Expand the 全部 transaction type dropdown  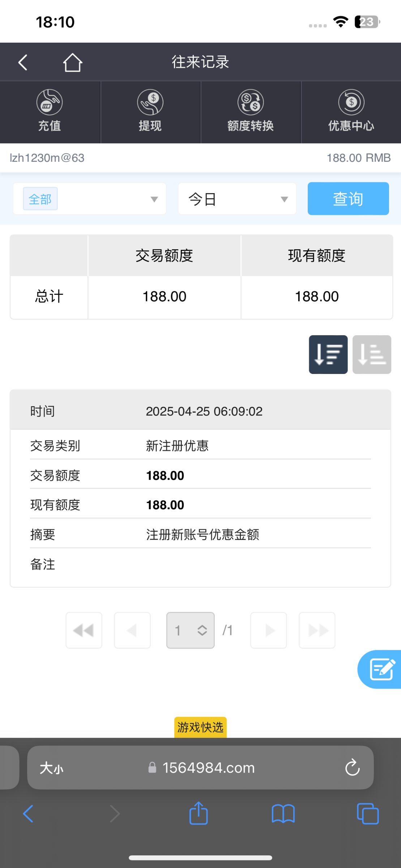(x=90, y=199)
